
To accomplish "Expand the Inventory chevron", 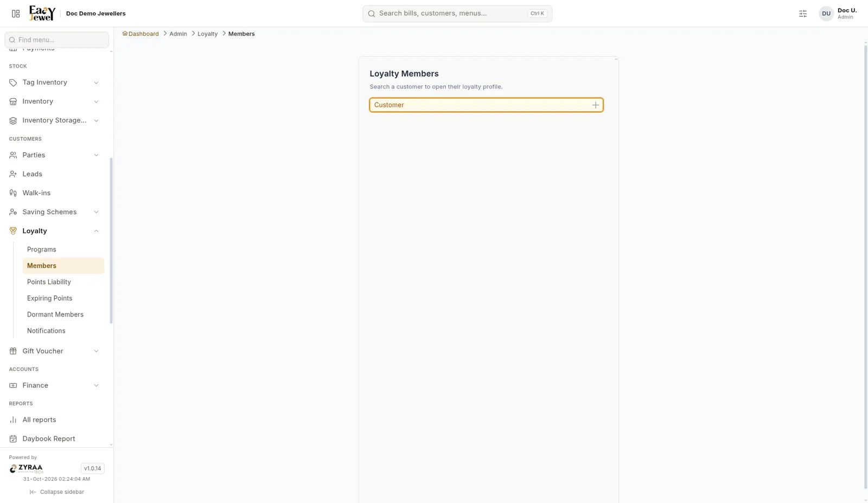I will pos(96,101).
